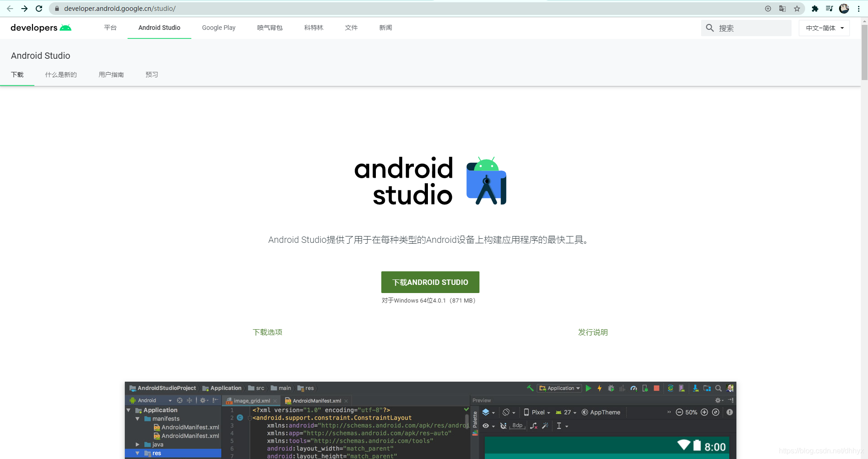Screen dimensions: 868x459
Task: Open the Android project view dropdown
Action: click(x=151, y=400)
